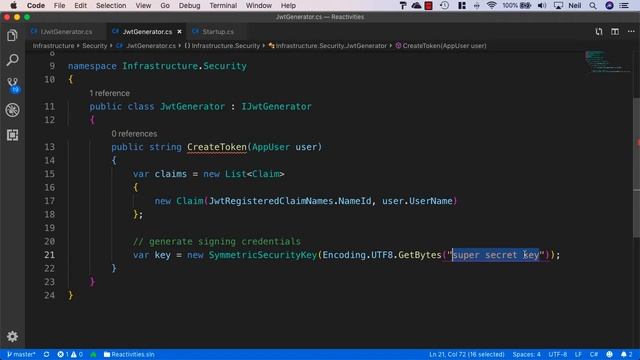Viewport: 640px width, 360px height.
Task: Click the volume menu bar icon
Action: [542, 5]
